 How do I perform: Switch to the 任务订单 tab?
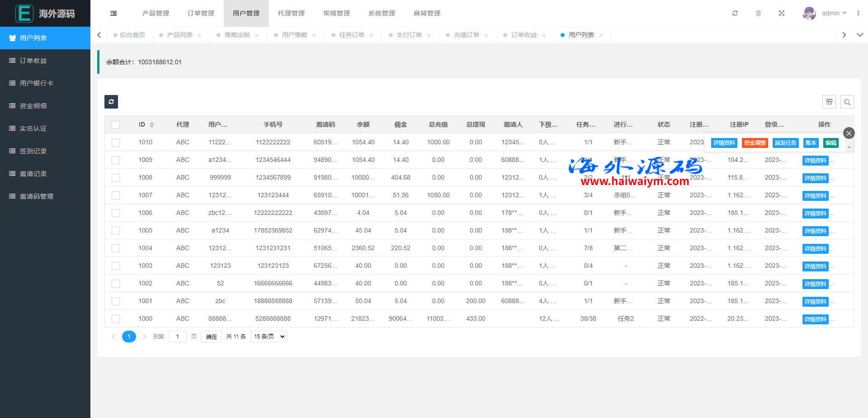tap(351, 35)
